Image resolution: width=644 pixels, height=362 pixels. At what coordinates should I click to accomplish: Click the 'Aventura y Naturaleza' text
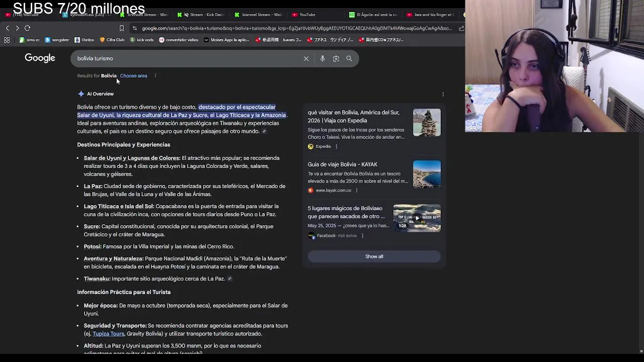[114, 259]
